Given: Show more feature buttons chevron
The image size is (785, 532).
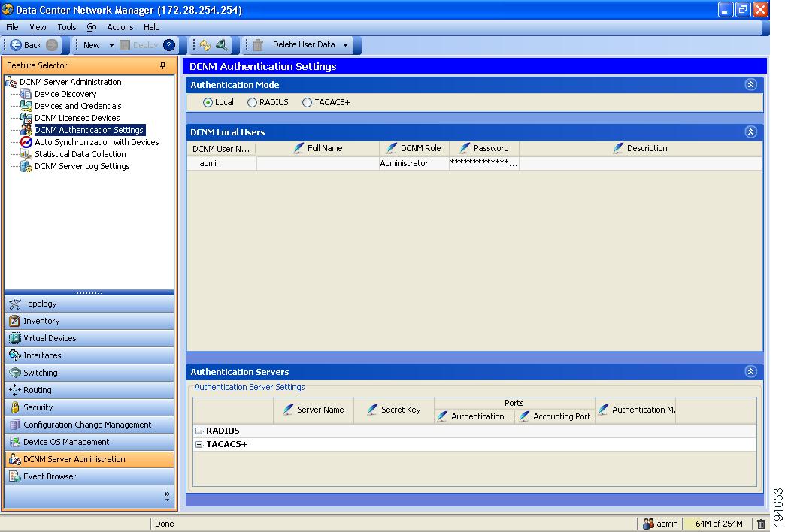Looking at the screenshot, I should 167,496.
